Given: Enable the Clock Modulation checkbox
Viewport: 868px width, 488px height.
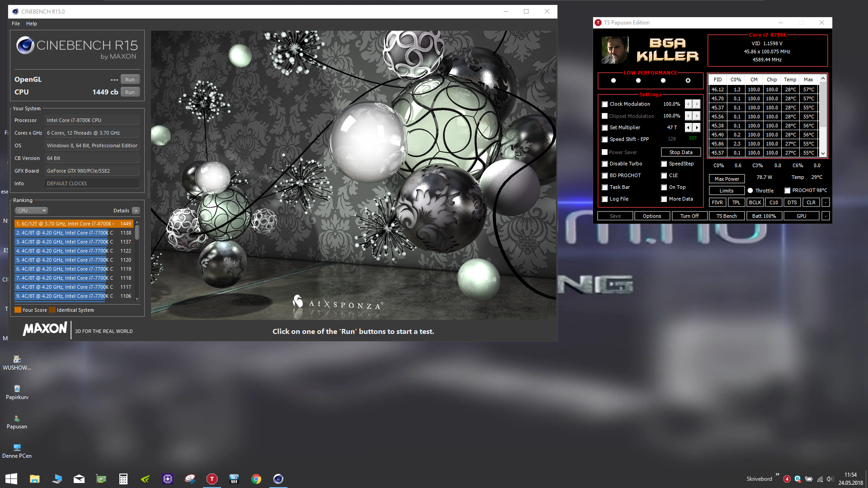Looking at the screenshot, I should tap(604, 104).
